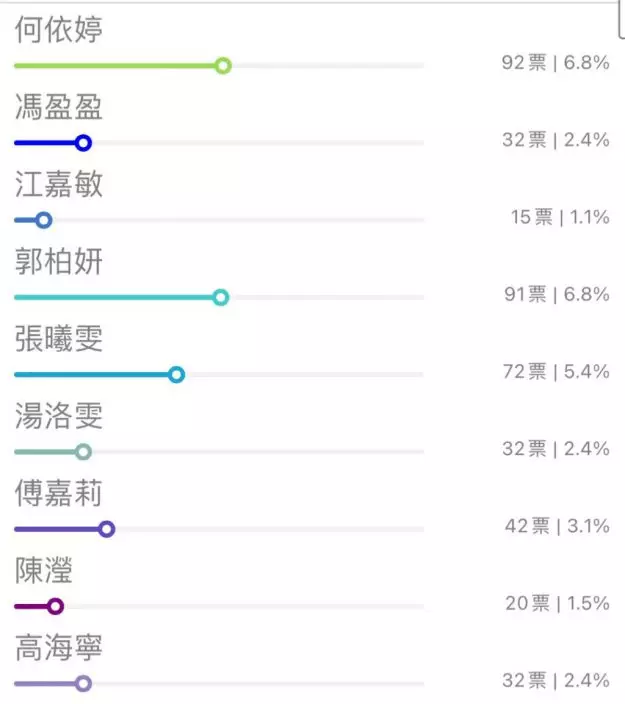Click the 15票 | 1.1% vote count
This screenshot has width=625, height=704.
pos(560,217)
